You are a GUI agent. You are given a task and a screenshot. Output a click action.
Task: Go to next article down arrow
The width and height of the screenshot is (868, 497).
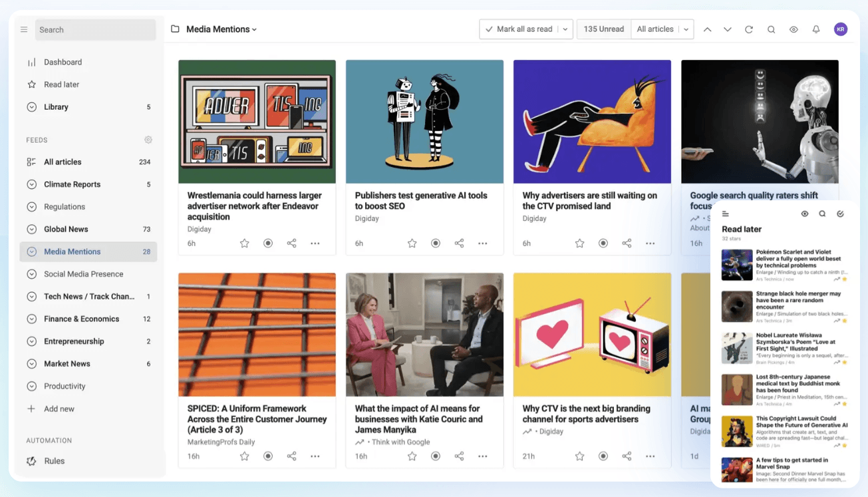tap(728, 29)
